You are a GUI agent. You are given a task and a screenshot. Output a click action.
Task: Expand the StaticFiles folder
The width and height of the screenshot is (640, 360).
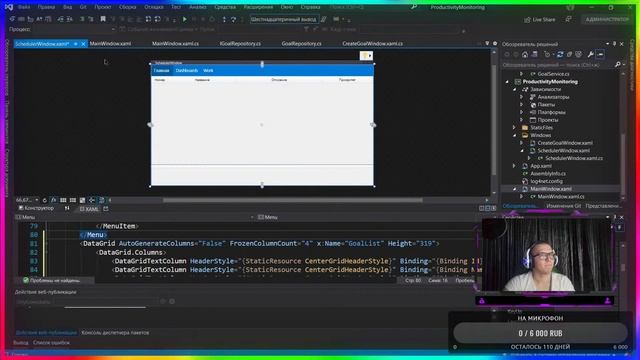514,127
